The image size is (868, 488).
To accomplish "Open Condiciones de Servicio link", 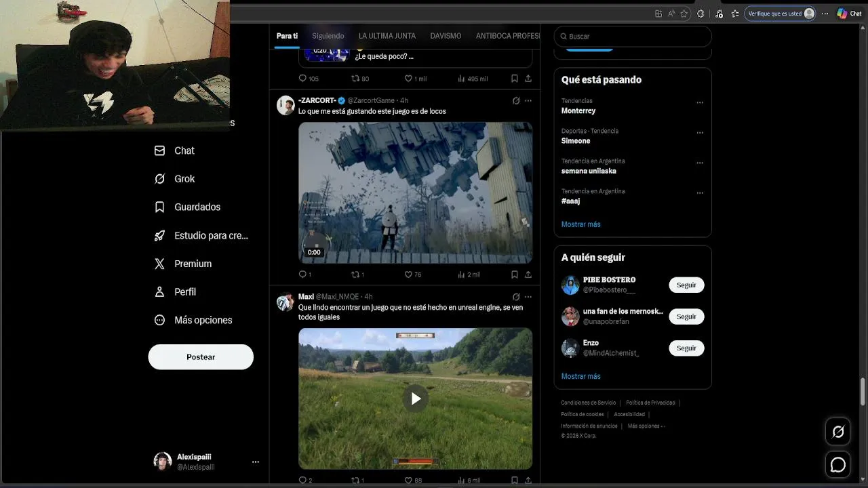I will pyautogui.click(x=589, y=403).
